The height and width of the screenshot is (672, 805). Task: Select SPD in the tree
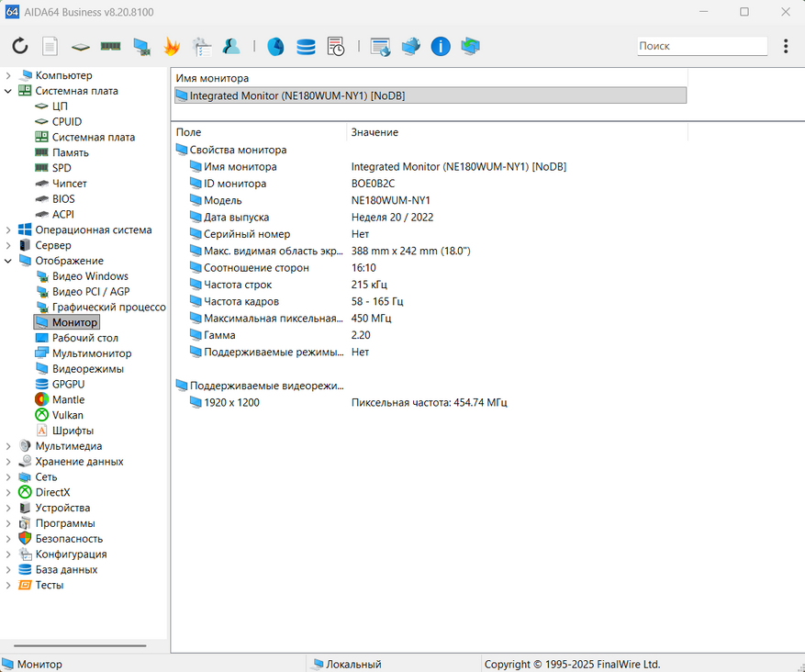point(61,168)
